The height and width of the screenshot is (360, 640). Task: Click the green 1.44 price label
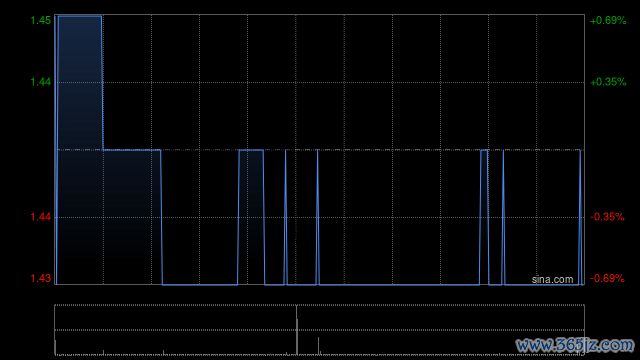tap(41, 82)
